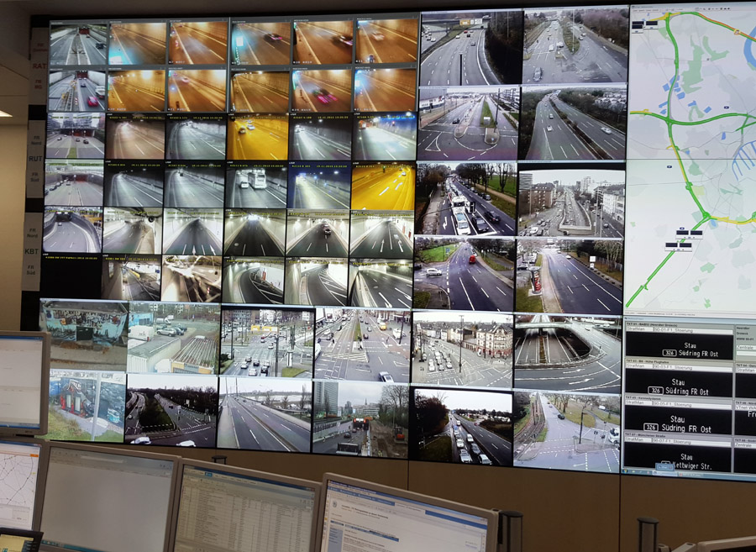Open the feed with buses queued on the tree-lined road
The width and height of the screenshot is (756, 552).
[465, 198]
